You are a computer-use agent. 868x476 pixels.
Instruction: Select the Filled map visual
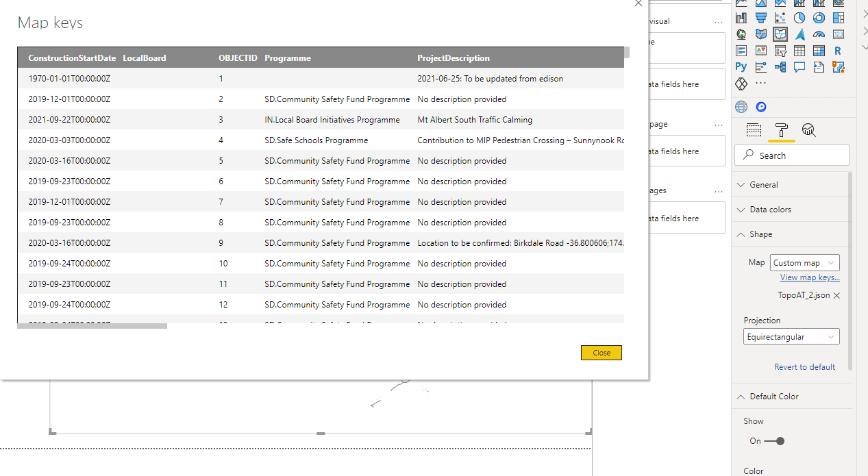(x=760, y=34)
